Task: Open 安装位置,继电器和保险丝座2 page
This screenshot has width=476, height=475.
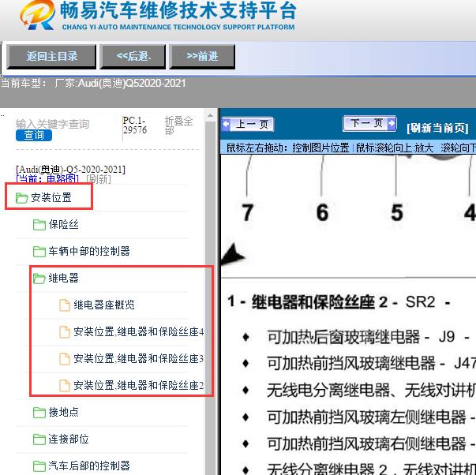Action: [138, 386]
